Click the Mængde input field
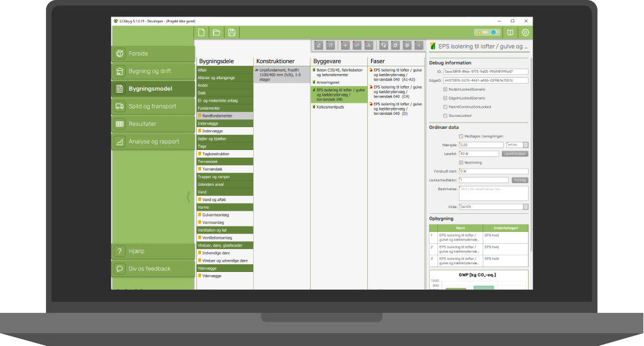This screenshot has height=346, width=644. [478, 145]
